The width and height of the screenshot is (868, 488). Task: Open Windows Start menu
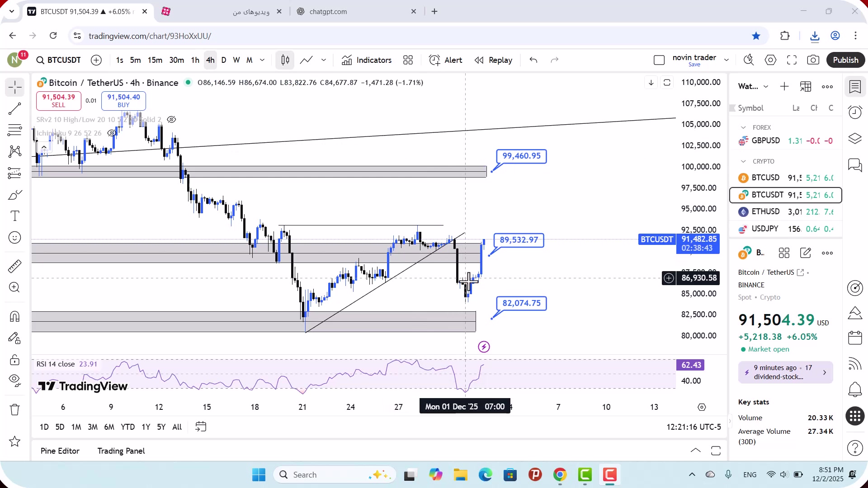click(259, 475)
